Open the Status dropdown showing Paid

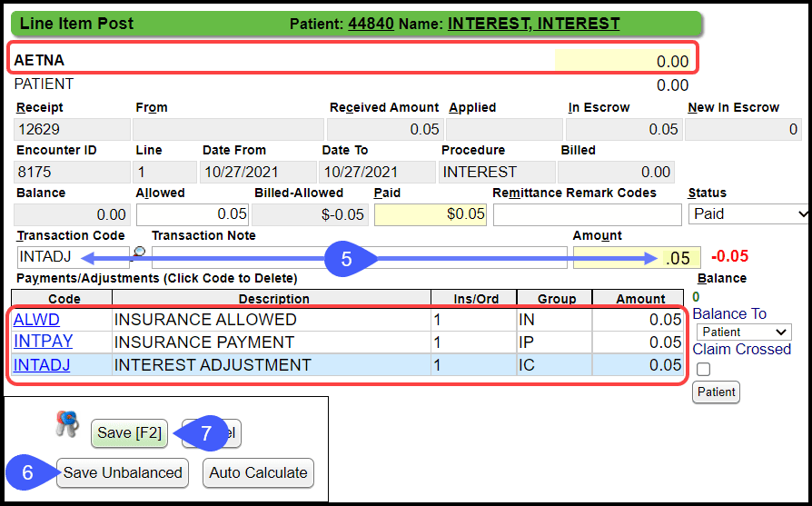(x=748, y=214)
